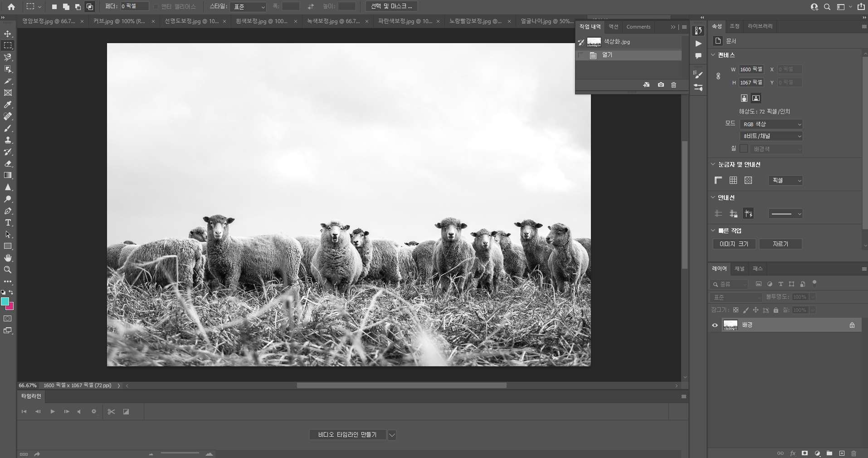Select the Gradient tool
Viewport: 868px width, 458px height.
point(8,175)
